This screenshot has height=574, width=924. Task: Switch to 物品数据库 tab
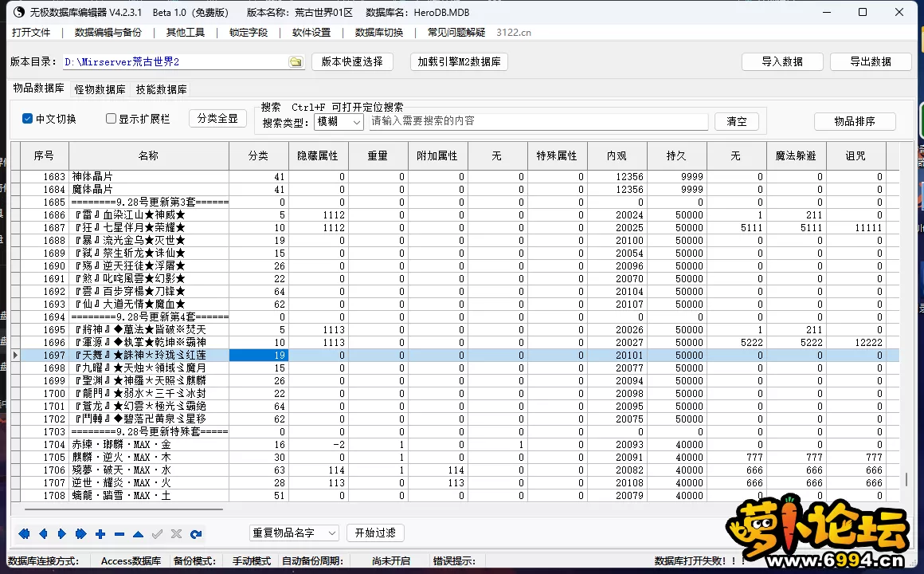click(38, 88)
